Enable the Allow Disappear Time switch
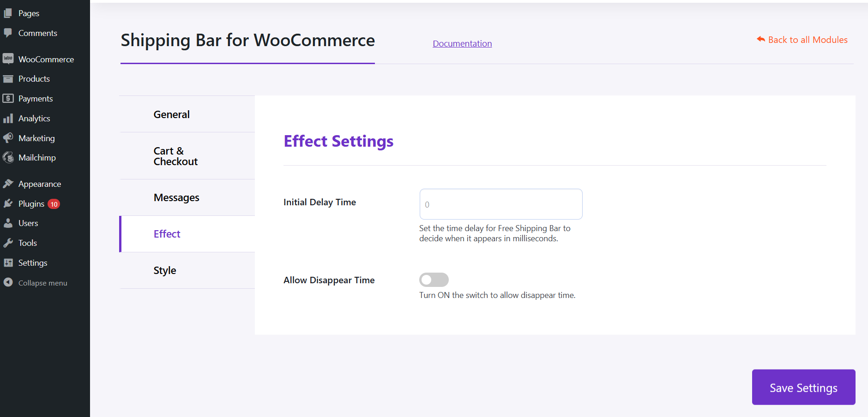The image size is (868, 417). tap(434, 280)
